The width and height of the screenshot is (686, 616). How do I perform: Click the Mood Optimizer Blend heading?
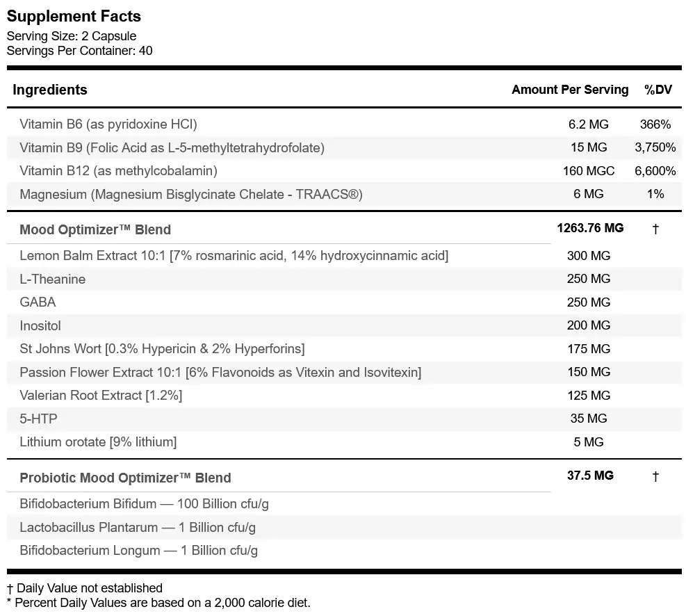coord(95,229)
